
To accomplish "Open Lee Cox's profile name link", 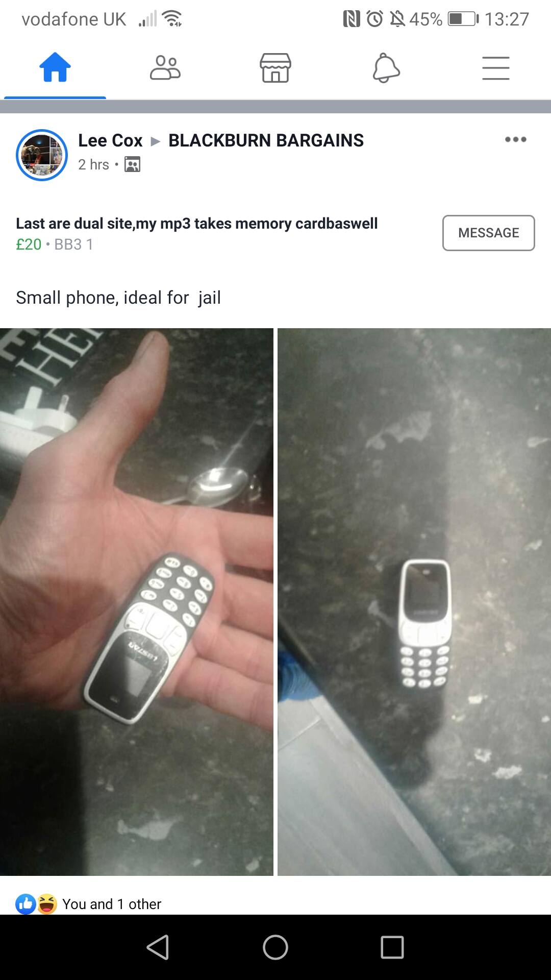I will [x=110, y=140].
